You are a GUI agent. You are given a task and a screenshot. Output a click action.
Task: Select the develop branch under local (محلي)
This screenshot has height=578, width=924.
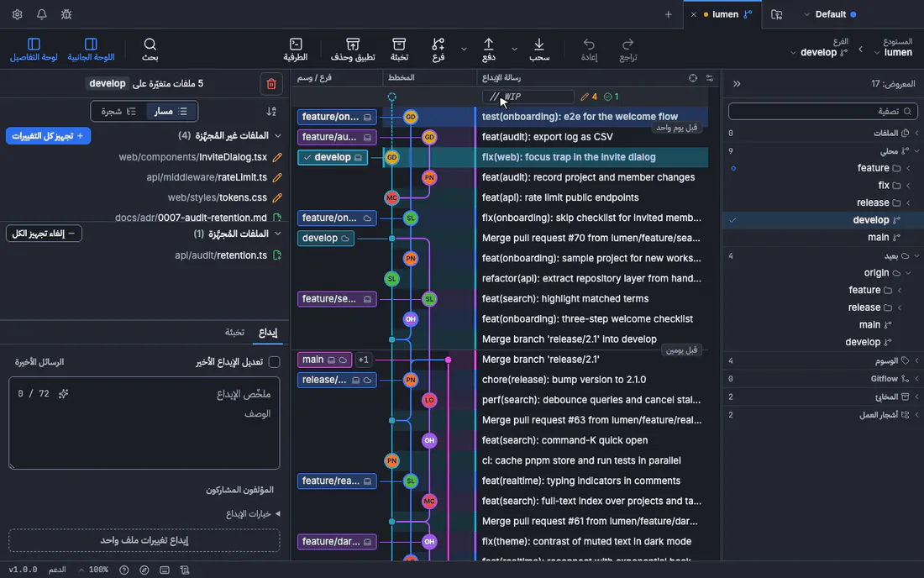click(822, 220)
